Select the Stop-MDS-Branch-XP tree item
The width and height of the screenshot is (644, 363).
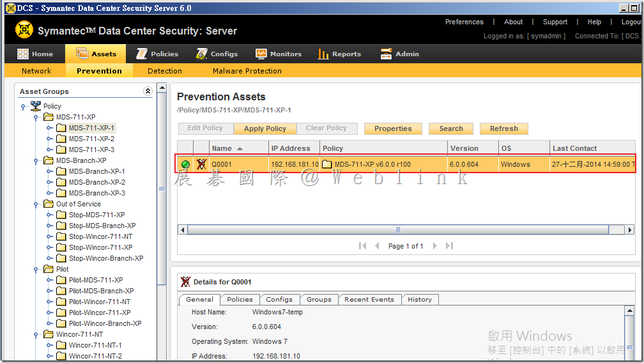[x=102, y=226]
